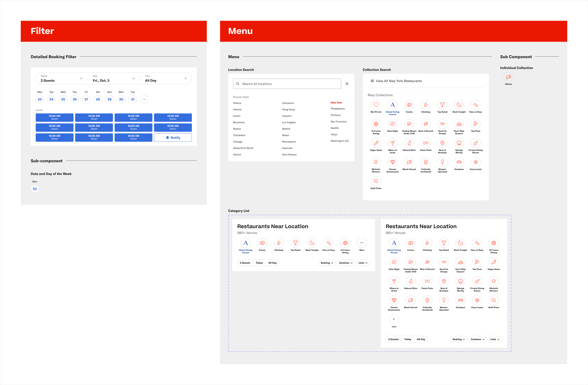The image size is (588, 385).
Task: Click View All New York Restaurants link
Action: pos(398,81)
